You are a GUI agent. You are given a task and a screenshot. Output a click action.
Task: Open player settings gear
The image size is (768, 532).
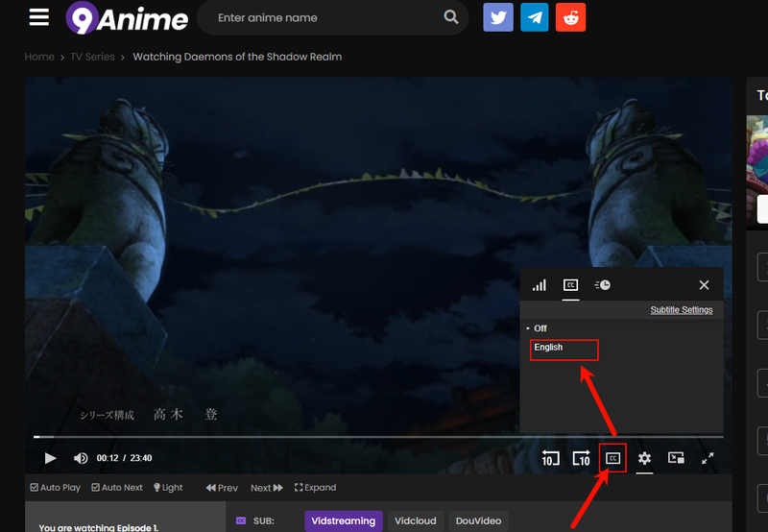click(644, 458)
